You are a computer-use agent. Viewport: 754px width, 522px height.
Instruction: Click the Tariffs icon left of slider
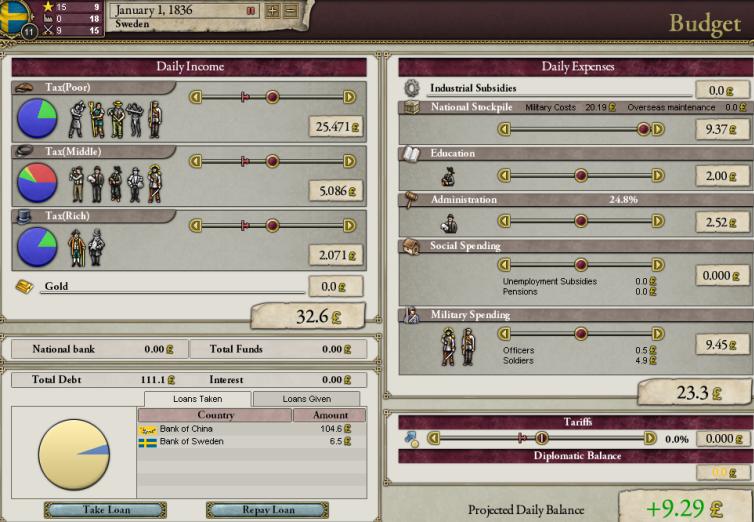point(412,439)
